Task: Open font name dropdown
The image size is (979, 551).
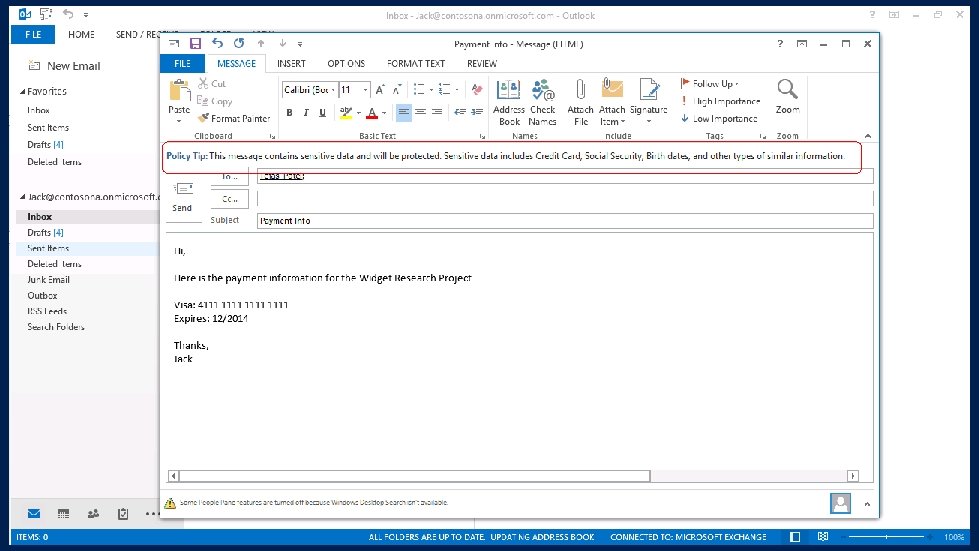Action: tap(333, 90)
